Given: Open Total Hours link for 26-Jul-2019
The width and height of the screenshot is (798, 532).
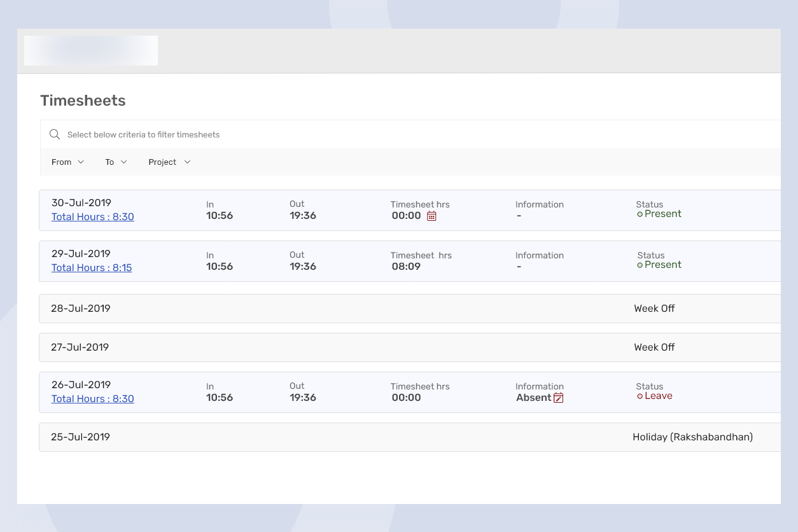Looking at the screenshot, I should 93,399.
